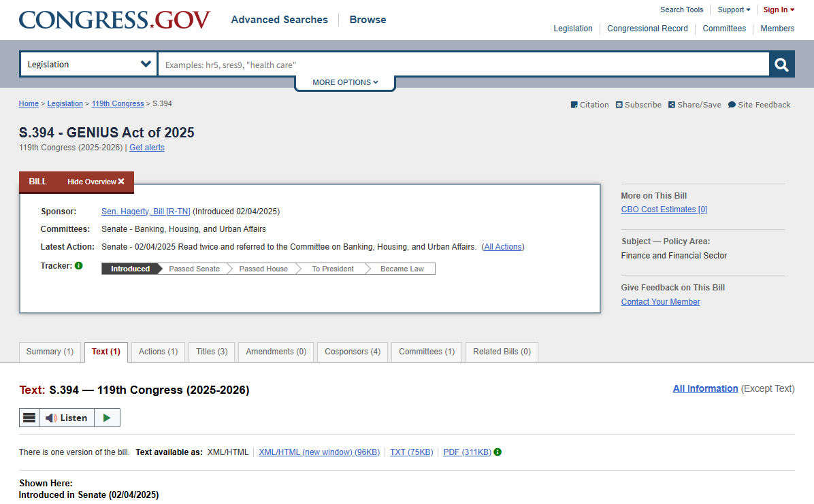Screen dimensions: 814x504
Task: Click the Became Law tracker stage
Action: pyautogui.click(x=402, y=269)
